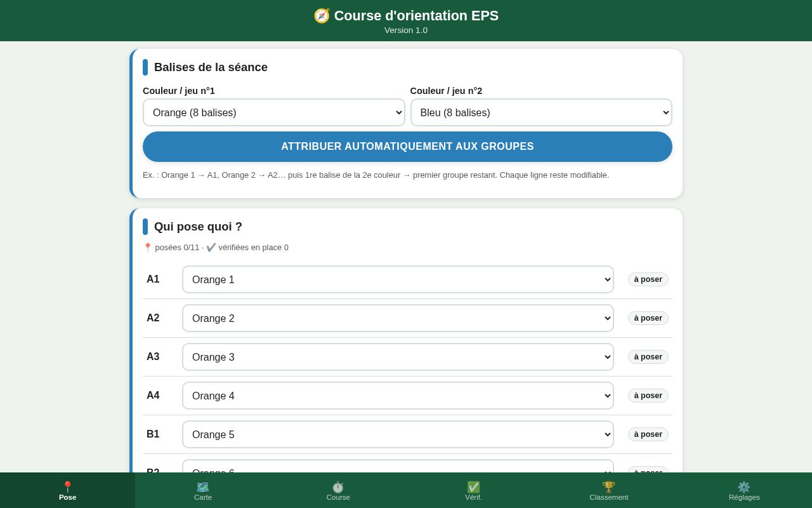The height and width of the screenshot is (508, 812).
Task: Click the example hint text below the button
Action: 376,175
